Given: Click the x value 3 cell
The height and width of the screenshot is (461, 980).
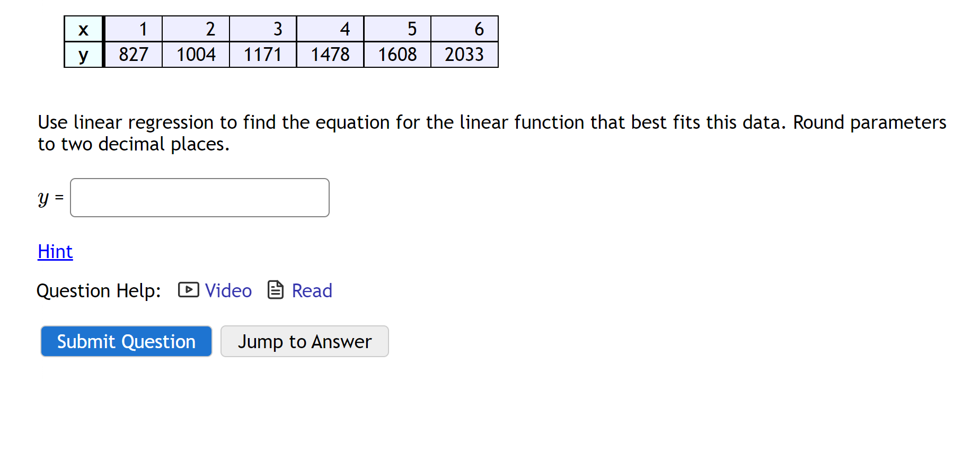Looking at the screenshot, I should pos(263,29).
